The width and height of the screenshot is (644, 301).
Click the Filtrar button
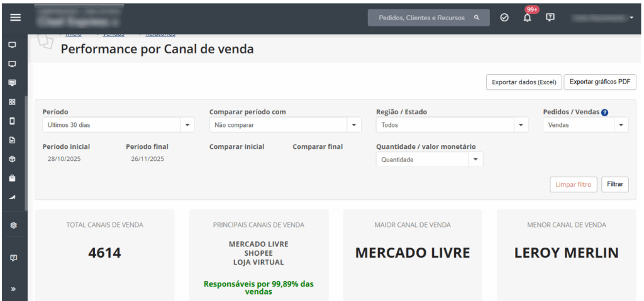tap(615, 185)
